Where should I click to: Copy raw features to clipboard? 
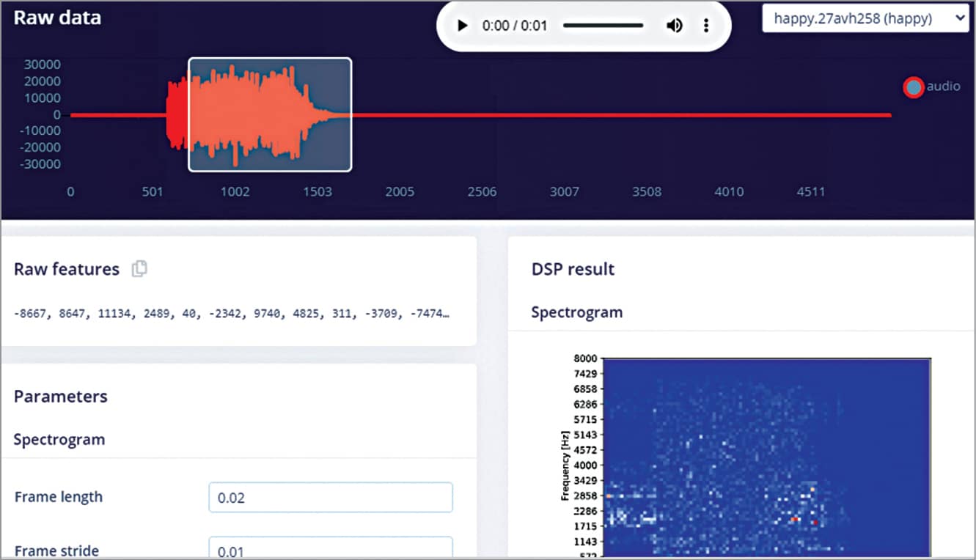139,269
